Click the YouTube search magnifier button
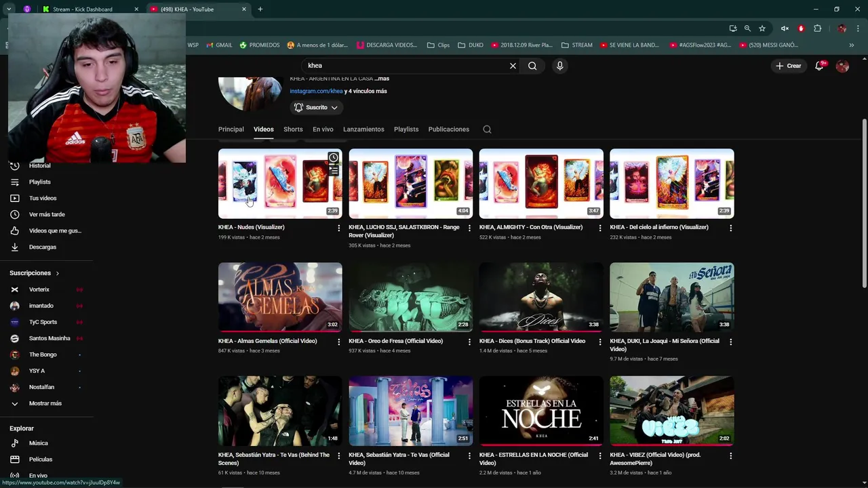Image resolution: width=868 pixels, height=488 pixels. pos(532,66)
